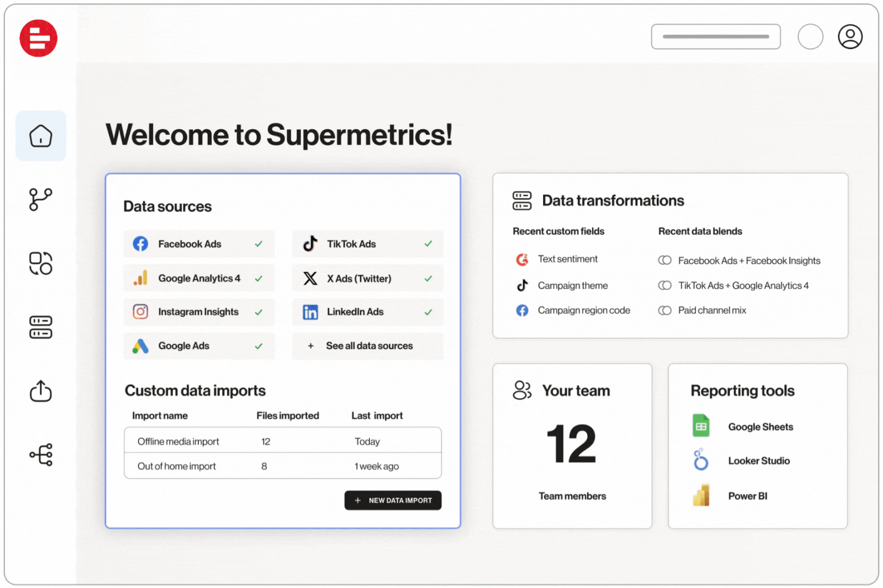The width and height of the screenshot is (883, 588).
Task: Click the Instagram Insights logo icon
Action: [x=140, y=312]
